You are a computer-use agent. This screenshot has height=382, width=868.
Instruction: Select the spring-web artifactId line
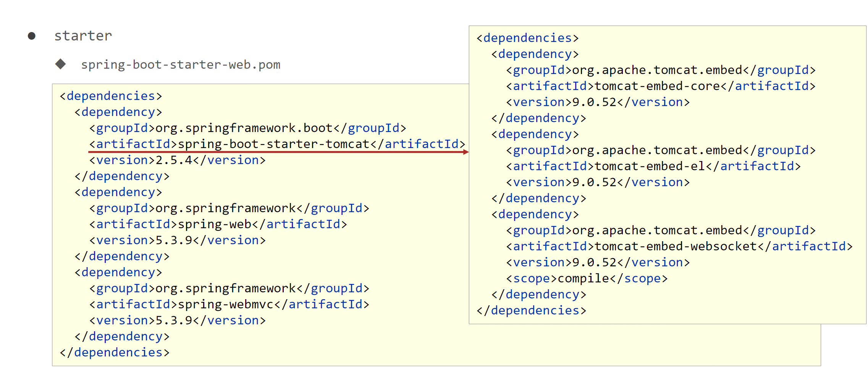pyautogui.click(x=218, y=224)
